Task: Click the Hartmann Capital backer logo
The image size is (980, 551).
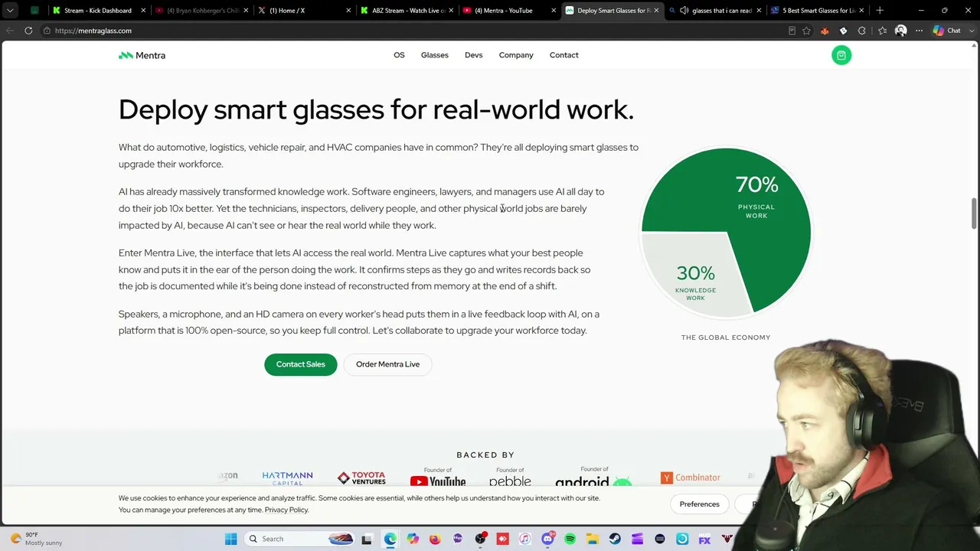Action: pos(287,478)
